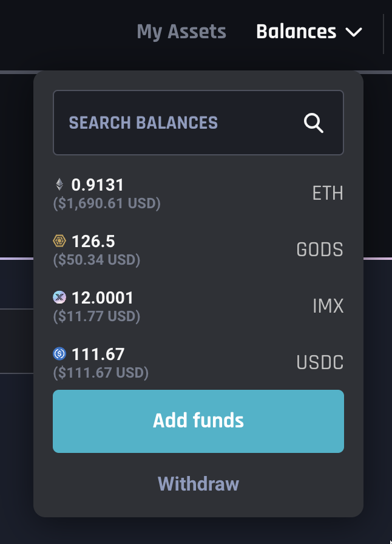
Task: Select the GODS balance entry
Action: (x=198, y=248)
